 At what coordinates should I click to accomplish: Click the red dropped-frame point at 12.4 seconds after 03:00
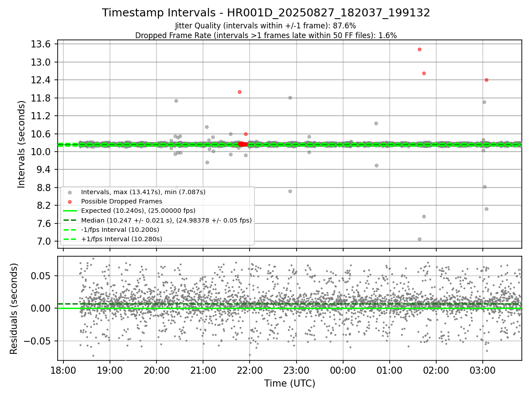point(486,80)
